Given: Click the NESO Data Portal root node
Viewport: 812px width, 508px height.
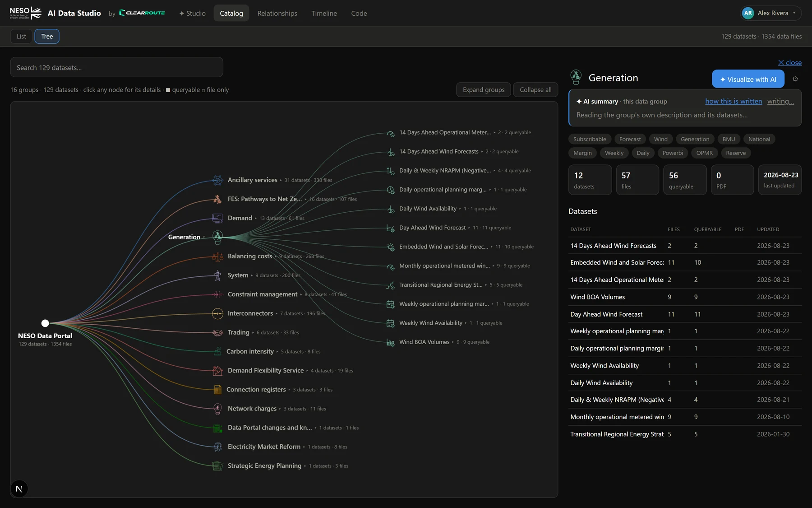Looking at the screenshot, I should (x=45, y=323).
